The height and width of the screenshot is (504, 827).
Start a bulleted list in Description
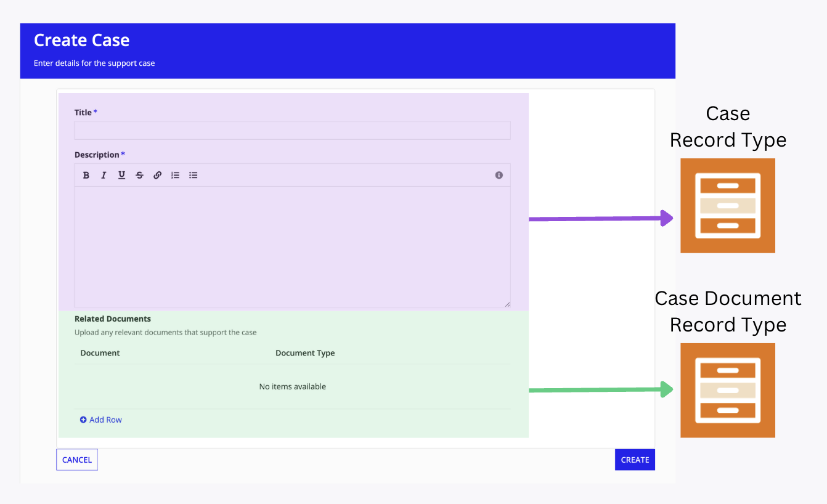[x=194, y=176]
